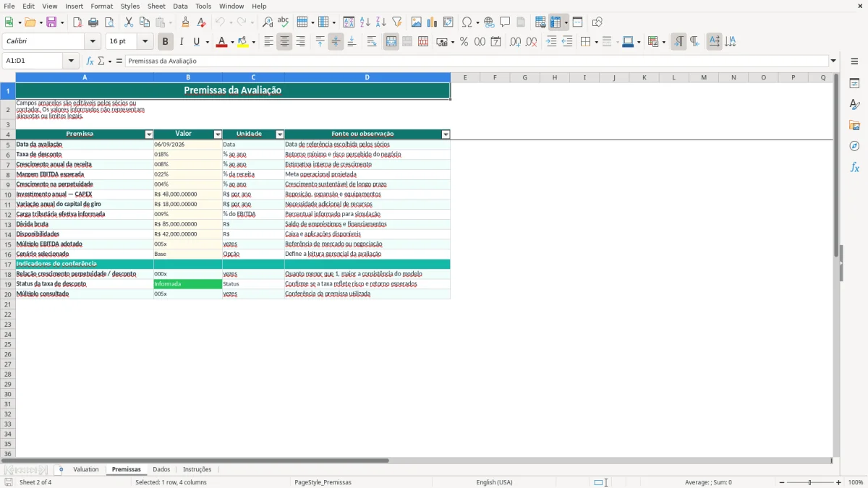This screenshot has height=488, width=868.
Task: Open the Data menu
Action: [180, 6]
